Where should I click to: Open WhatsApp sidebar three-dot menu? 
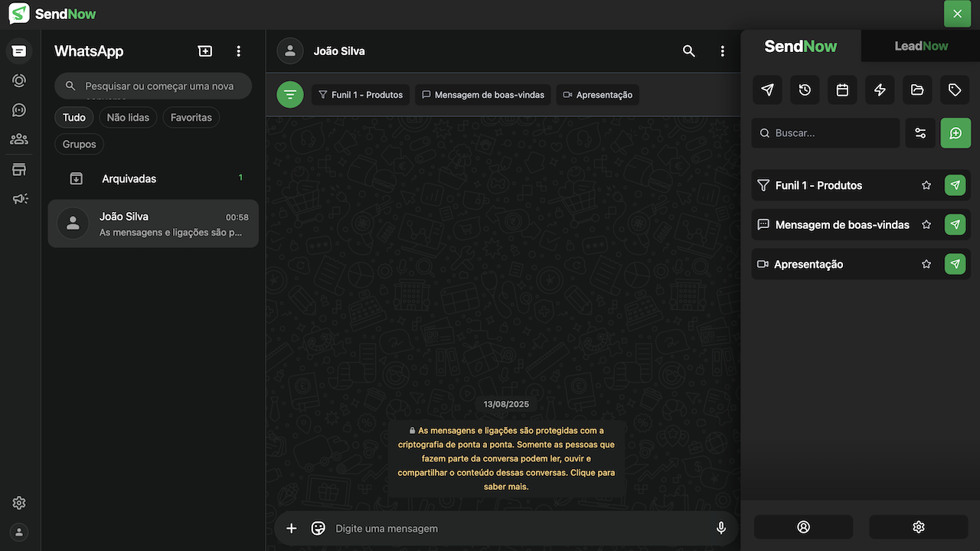239,51
